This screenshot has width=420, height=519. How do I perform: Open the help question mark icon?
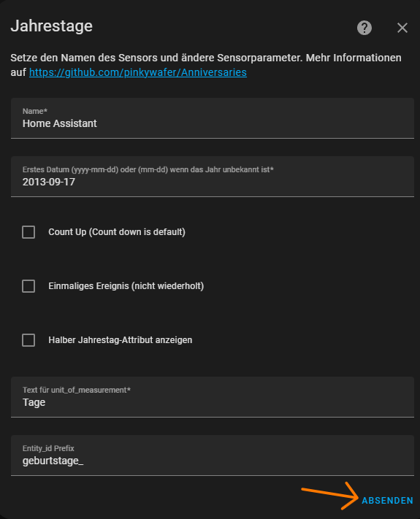(x=364, y=28)
